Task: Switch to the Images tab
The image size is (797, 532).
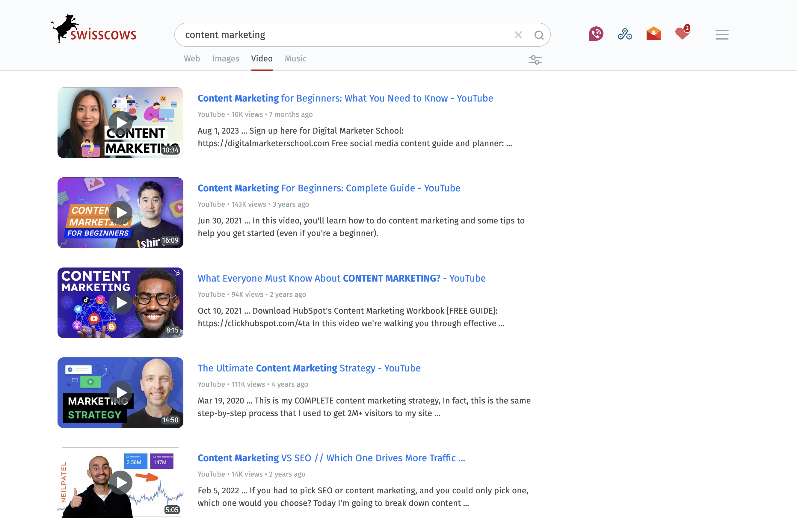Action: [x=226, y=58]
